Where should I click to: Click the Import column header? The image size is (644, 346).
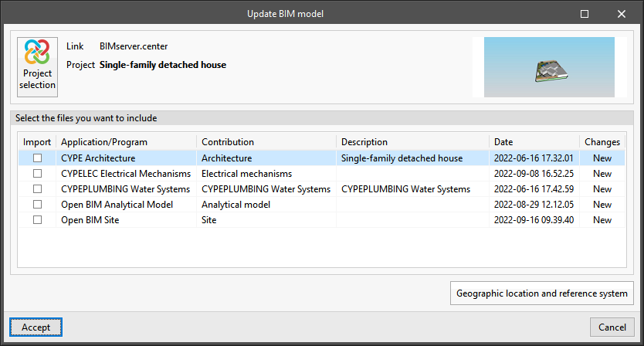(37, 142)
